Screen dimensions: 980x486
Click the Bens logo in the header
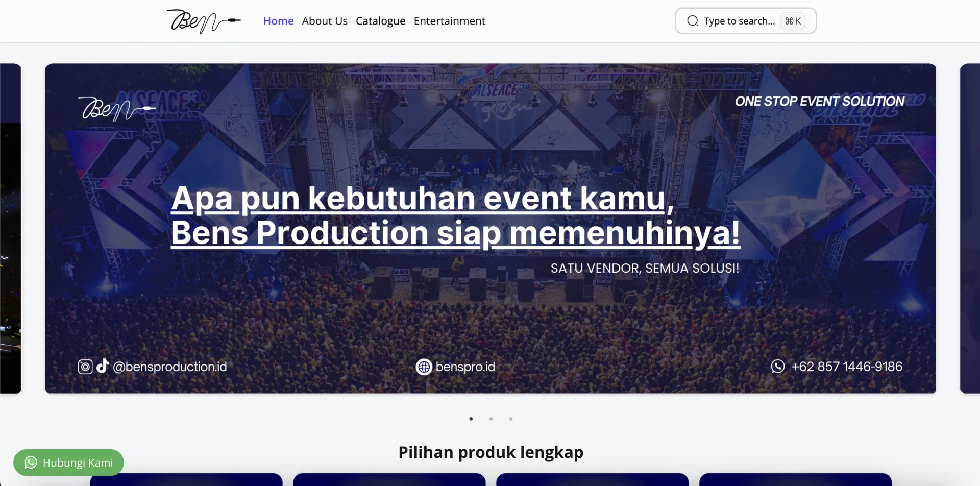click(x=204, y=21)
